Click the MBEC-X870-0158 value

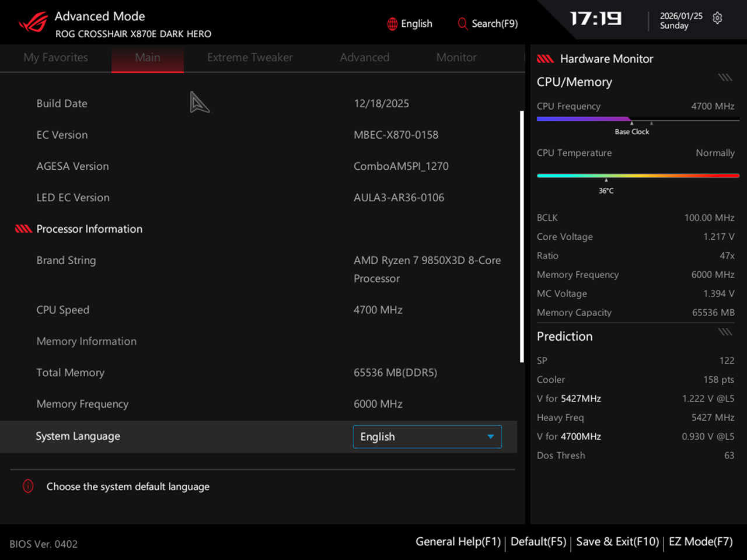pyautogui.click(x=396, y=135)
